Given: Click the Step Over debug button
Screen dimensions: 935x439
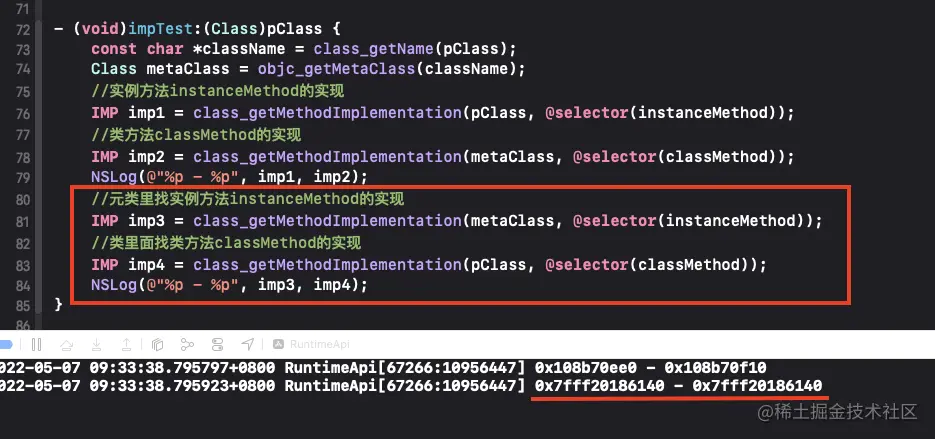Looking at the screenshot, I should [x=67, y=344].
